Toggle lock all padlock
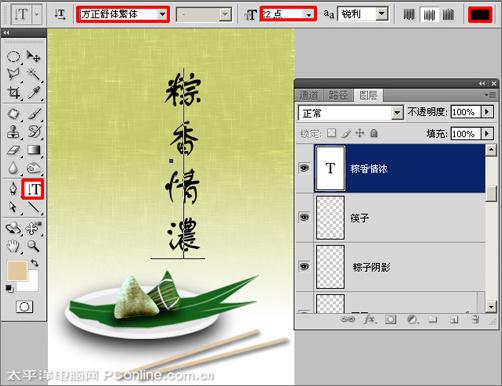Viewport: 502px width, 386px height. [x=374, y=133]
